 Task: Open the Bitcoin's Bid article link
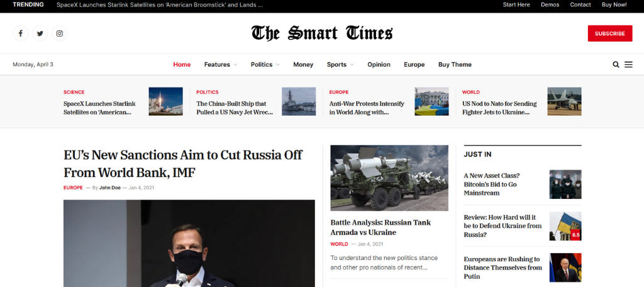click(491, 184)
